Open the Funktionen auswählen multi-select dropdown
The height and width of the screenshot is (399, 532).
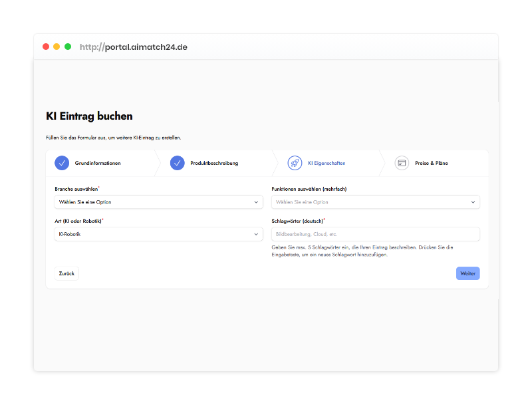(369, 202)
